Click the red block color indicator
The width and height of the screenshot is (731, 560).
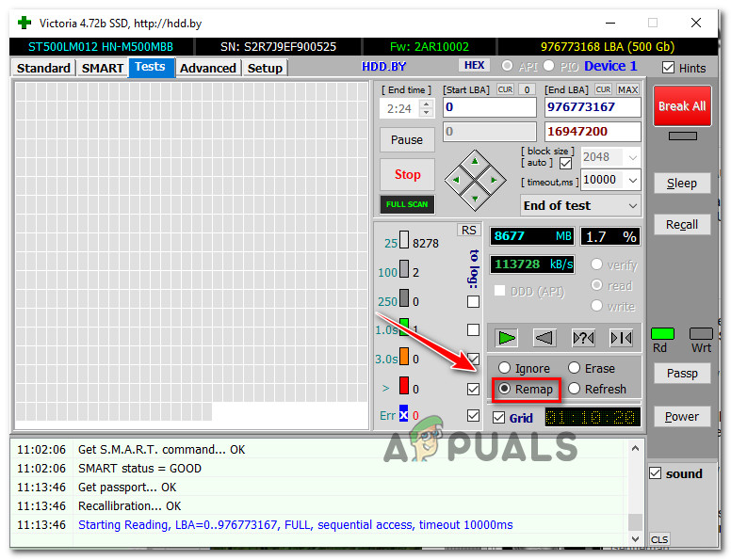click(404, 386)
